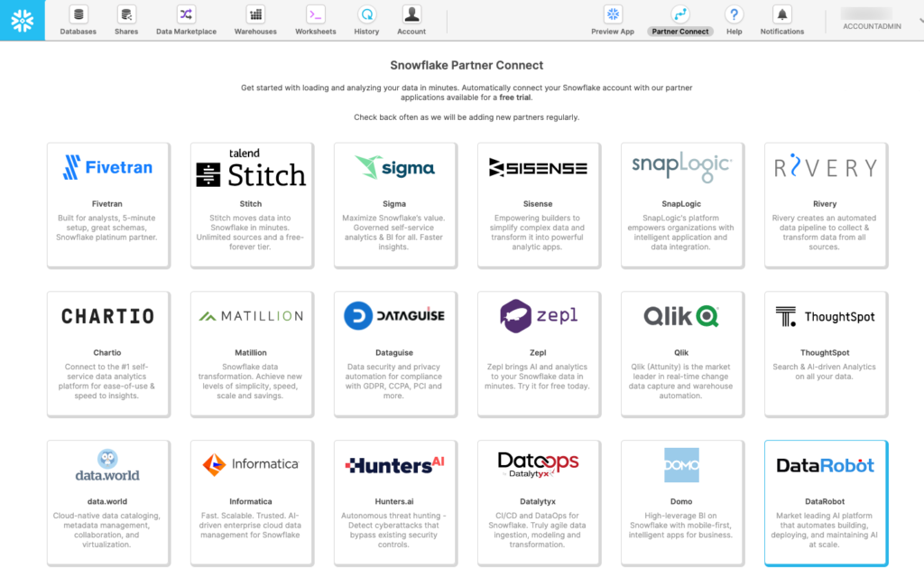
Task: Select the Fivetran partner name label
Action: point(107,203)
